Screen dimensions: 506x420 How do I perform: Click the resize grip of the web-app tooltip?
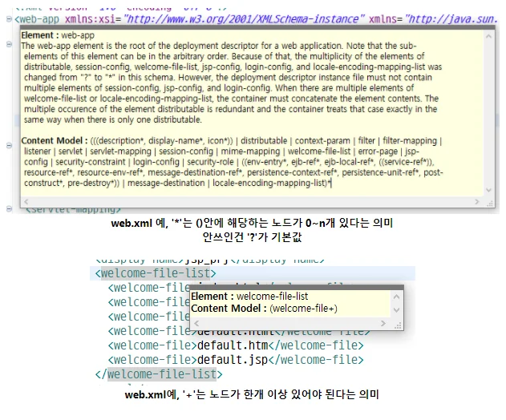click(490, 203)
